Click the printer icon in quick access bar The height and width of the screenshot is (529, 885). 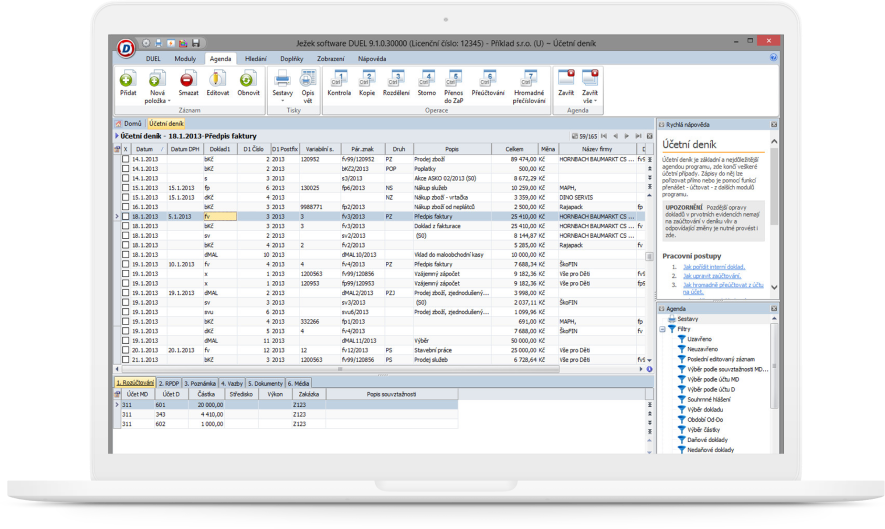click(159, 43)
